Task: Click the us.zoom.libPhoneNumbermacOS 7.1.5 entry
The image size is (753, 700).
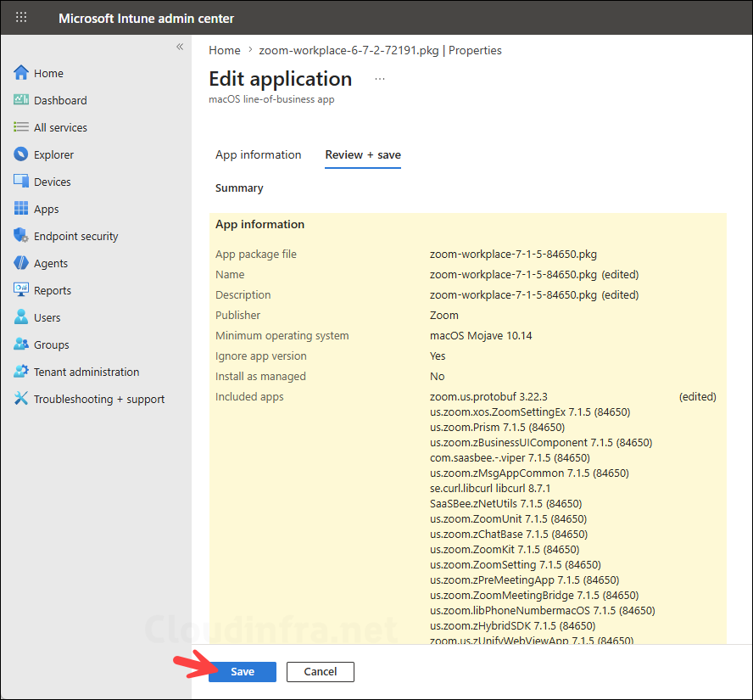Action: (x=542, y=611)
